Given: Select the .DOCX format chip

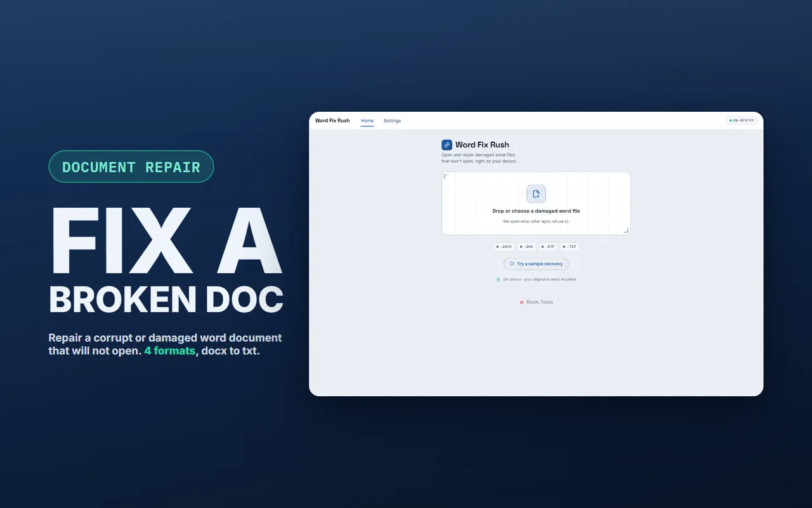Looking at the screenshot, I should click(x=504, y=246).
